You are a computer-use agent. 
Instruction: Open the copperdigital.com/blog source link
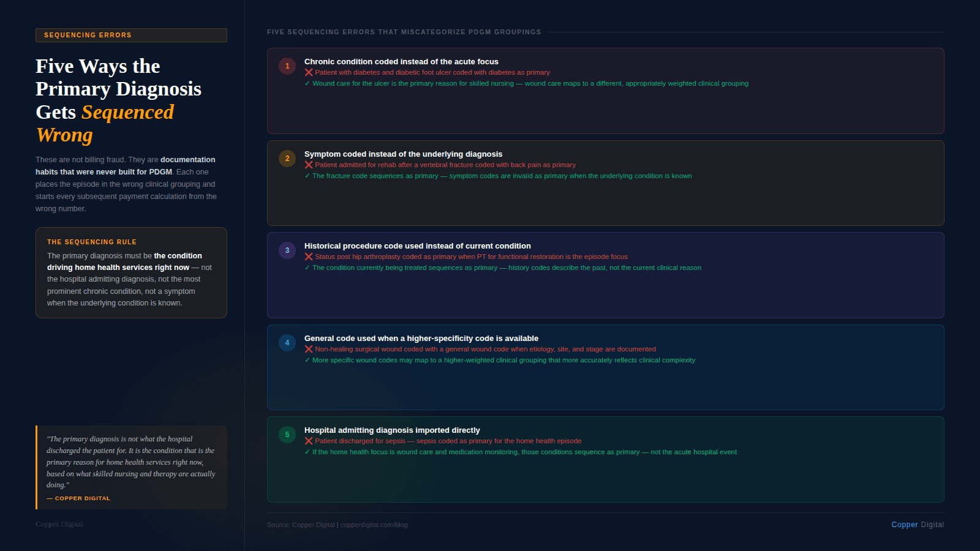click(x=374, y=525)
